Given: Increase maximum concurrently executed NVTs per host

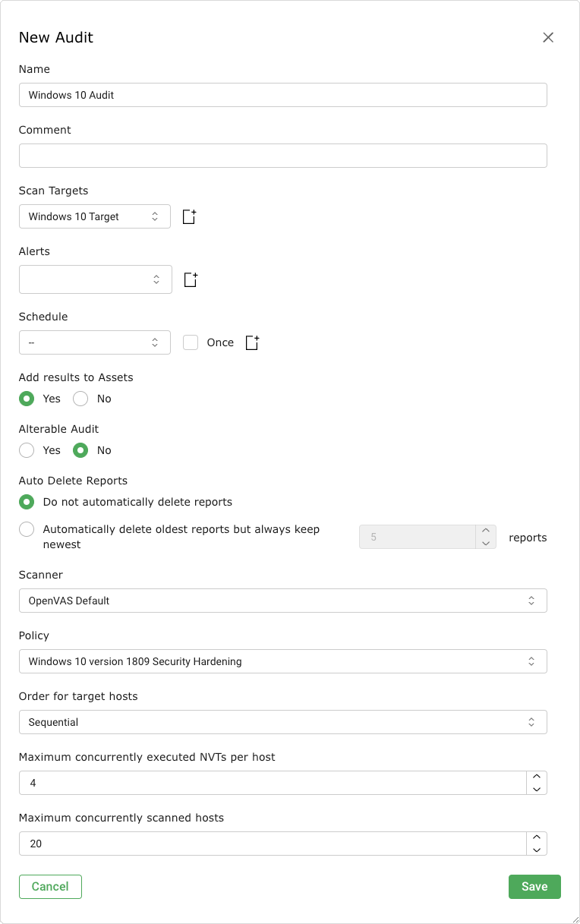Looking at the screenshot, I should click(x=536, y=777).
